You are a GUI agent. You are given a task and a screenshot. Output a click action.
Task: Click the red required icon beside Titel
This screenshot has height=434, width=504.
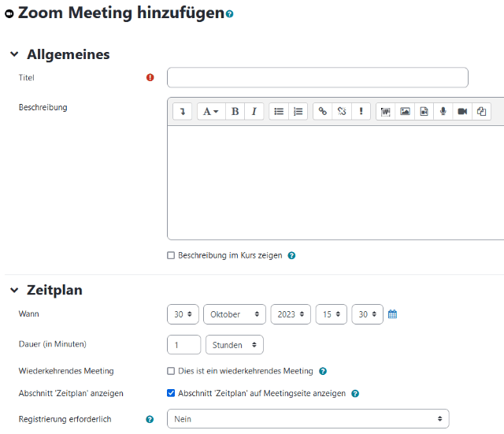(x=150, y=77)
